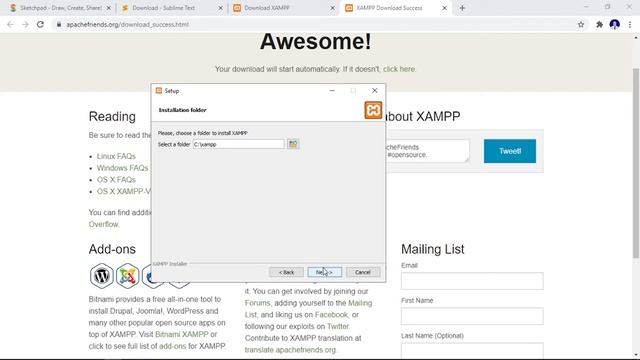This screenshot has height=360, width=640.
Task: Click the Email input field
Action: (472, 281)
